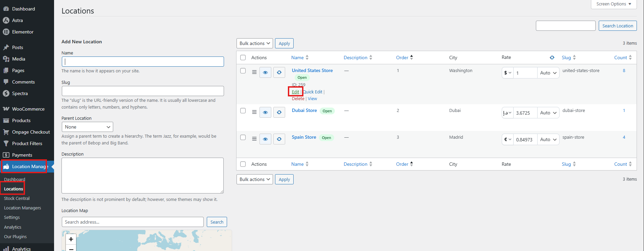Open currency dropdown for United States Store

pos(507,73)
